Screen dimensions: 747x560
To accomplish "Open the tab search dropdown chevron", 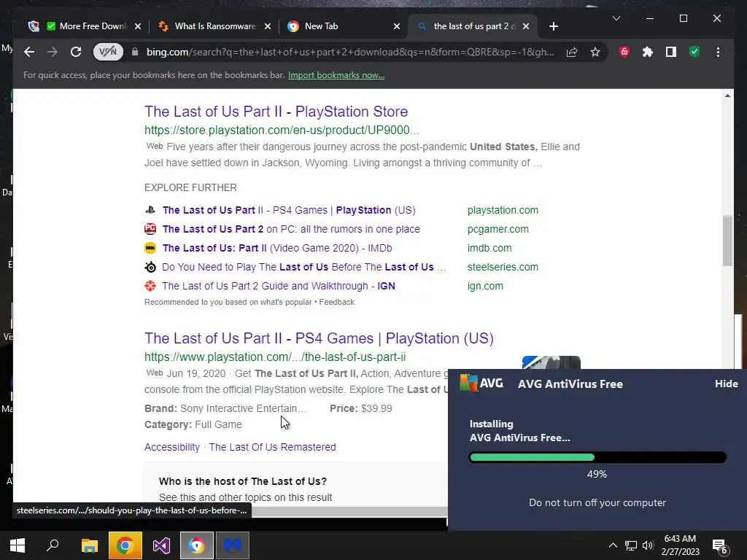I will (x=616, y=18).
